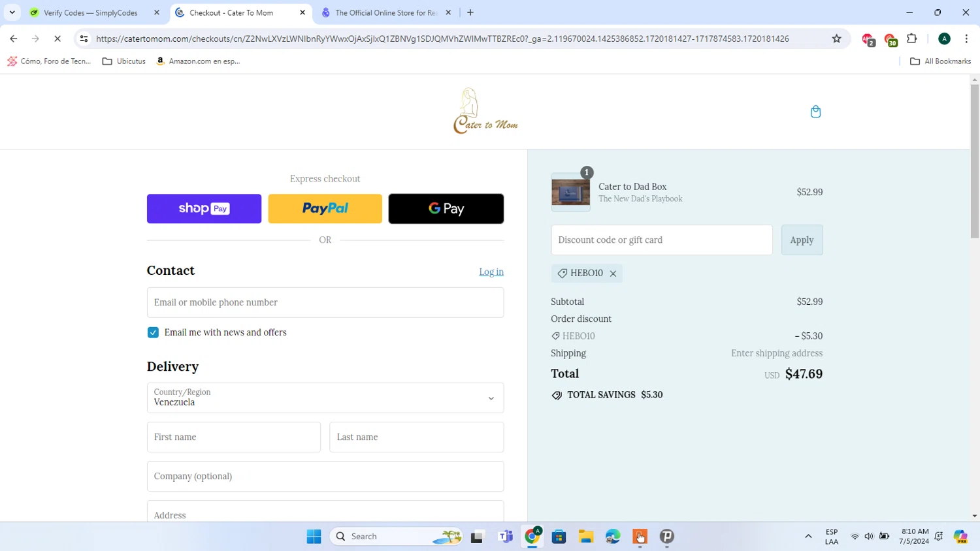The image size is (980, 551).
Task: Remove the HEBO10 discount code tag
Action: point(613,274)
